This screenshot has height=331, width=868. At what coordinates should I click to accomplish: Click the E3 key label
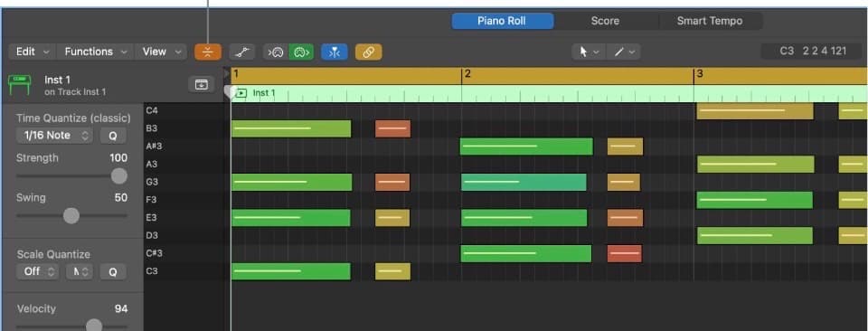[152, 218]
